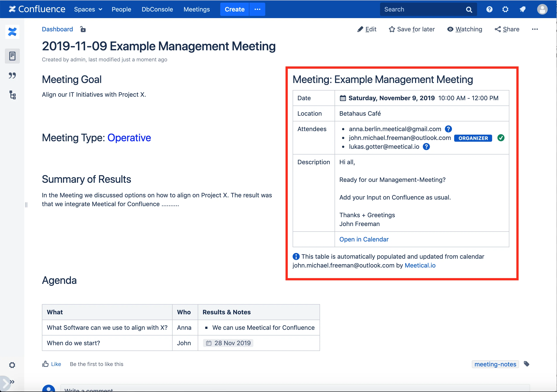Toggle Watching for this page

pos(465,29)
